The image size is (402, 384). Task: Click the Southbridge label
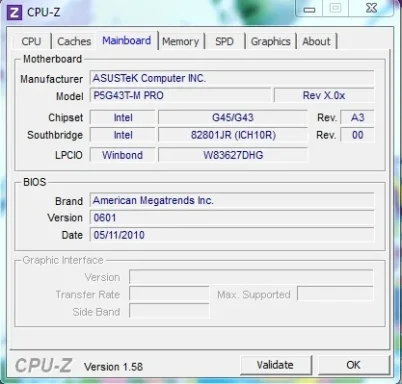[55, 135]
